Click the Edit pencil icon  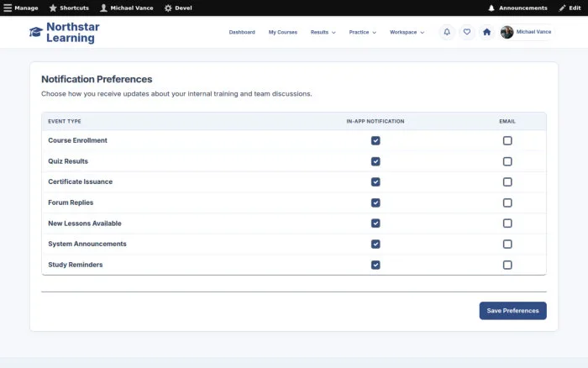pyautogui.click(x=562, y=8)
